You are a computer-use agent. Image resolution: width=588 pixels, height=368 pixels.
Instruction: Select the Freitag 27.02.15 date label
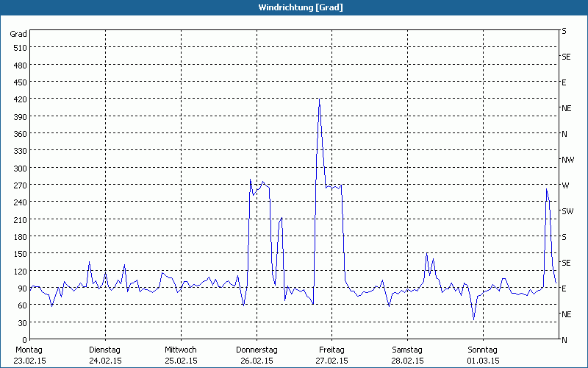[331, 355]
